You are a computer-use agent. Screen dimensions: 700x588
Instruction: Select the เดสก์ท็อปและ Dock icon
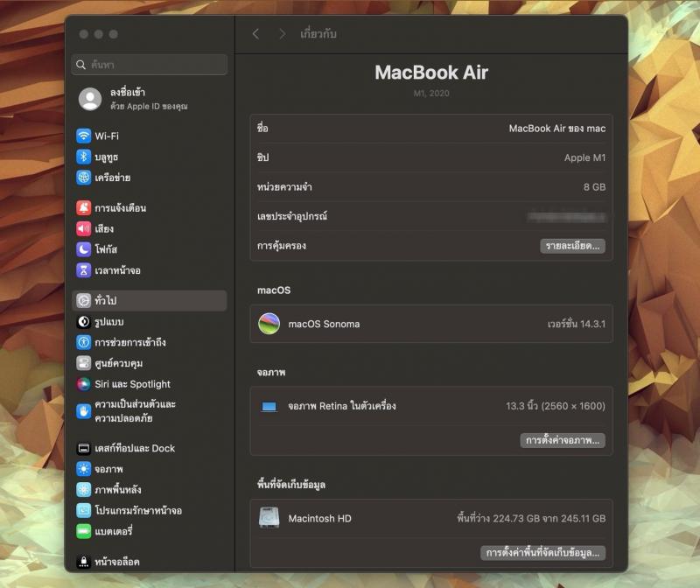(x=83, y=448)
